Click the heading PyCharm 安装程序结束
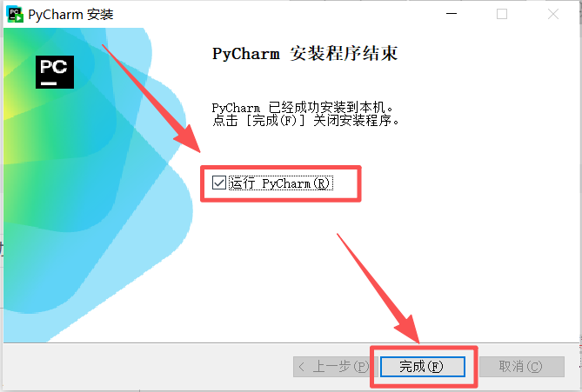The height and width of the screenshot is (392, 582). point(304,53)
